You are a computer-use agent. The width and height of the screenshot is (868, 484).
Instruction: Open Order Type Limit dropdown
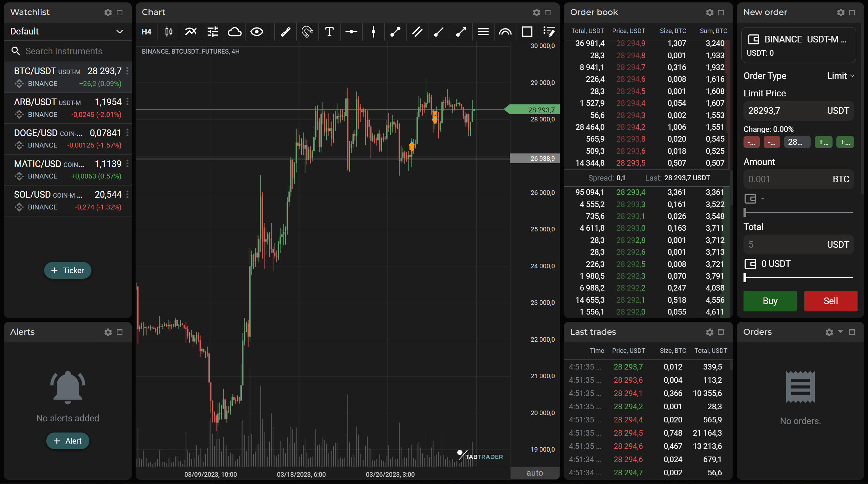coord(841,76)
